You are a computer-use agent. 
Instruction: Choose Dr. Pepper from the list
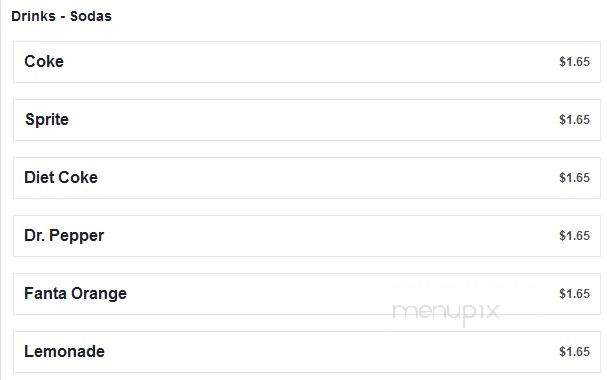pos(64,236)
